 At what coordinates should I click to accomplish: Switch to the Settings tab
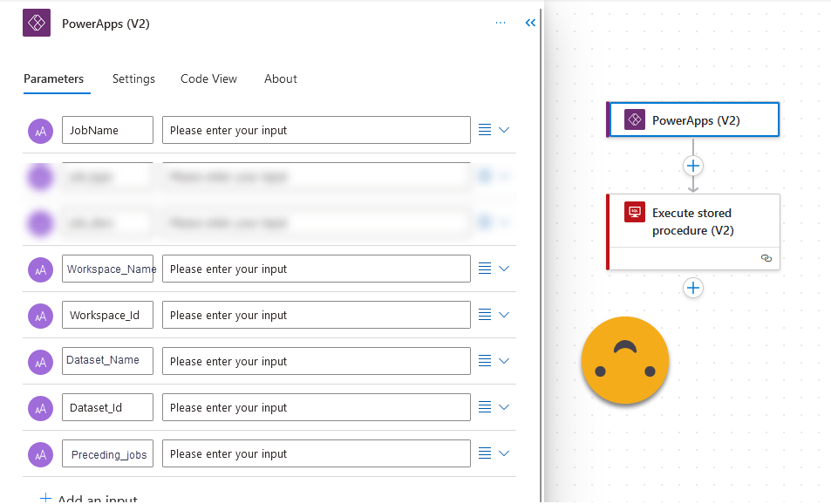tap(133, 78)
